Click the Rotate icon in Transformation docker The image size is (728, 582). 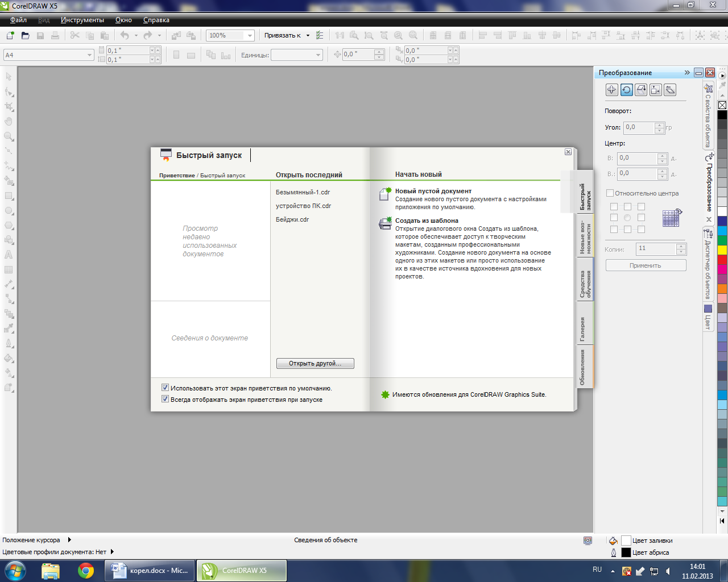pyautogui.click(x=627, y=90)
